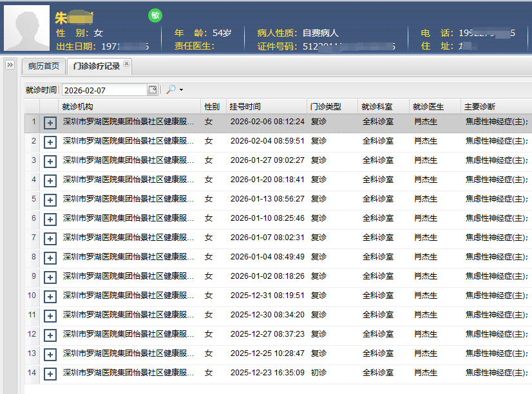The width and height of the screenshot is (532, 394).
Task: Open the calendar date picker icon
Action: tap(153, 90)
